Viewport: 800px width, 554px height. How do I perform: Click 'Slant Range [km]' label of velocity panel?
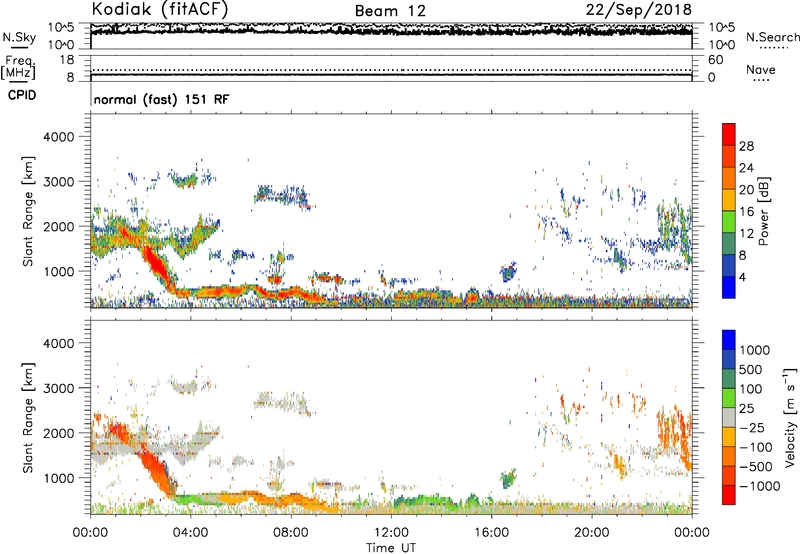[x=28, y=418]
